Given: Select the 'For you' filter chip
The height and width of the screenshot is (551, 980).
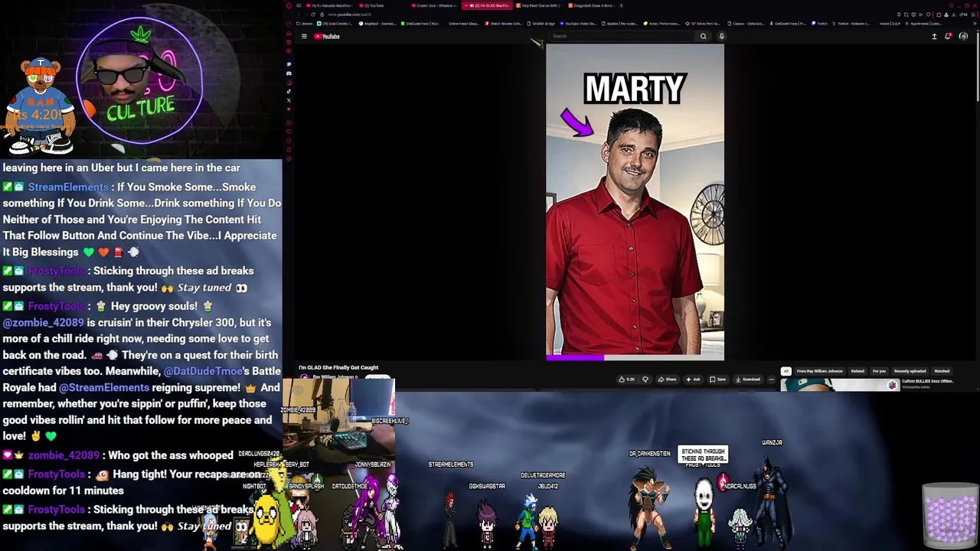Looking at the screenshot, I should (879, 371).
